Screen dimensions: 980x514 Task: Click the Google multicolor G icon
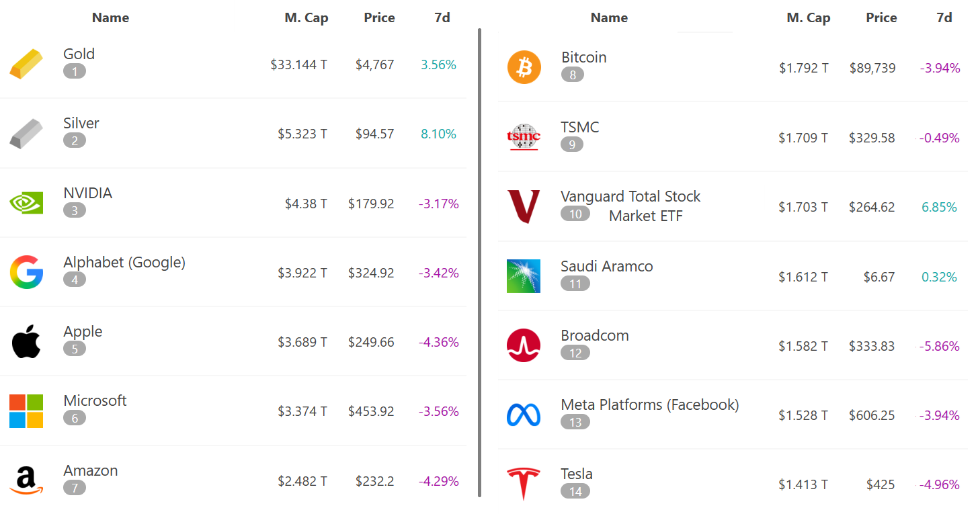(x=26, y=271)
